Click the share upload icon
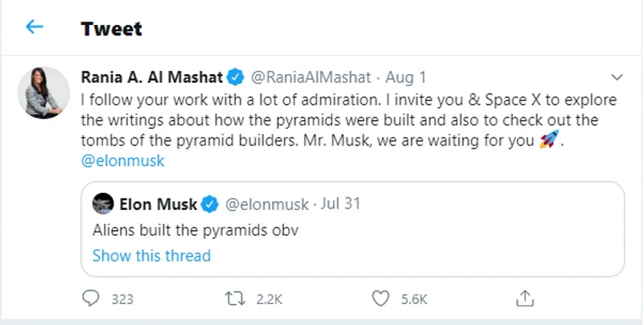The width and height of the screenshot is (644, 325). point(525,298)
